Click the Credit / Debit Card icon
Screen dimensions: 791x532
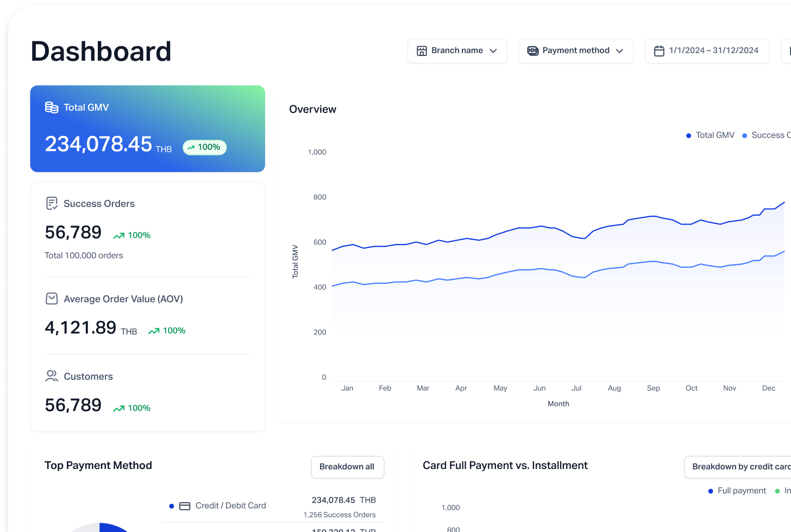185,506
